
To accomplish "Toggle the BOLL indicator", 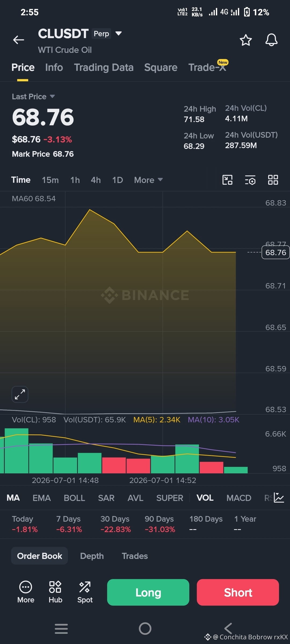I will [74, 498].
